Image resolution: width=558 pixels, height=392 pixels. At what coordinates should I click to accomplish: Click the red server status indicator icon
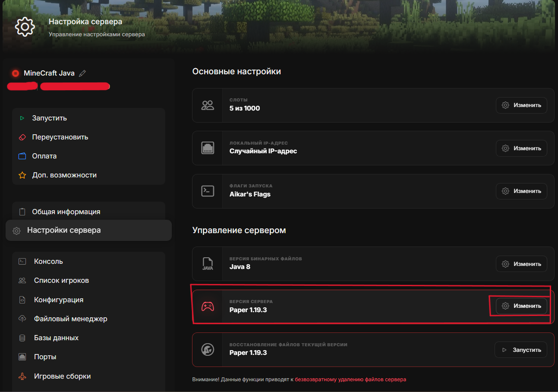(16, 73)
